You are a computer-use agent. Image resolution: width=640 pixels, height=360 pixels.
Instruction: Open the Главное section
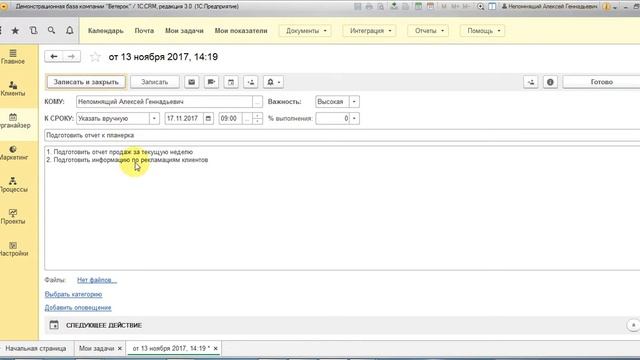click(13, 57)
